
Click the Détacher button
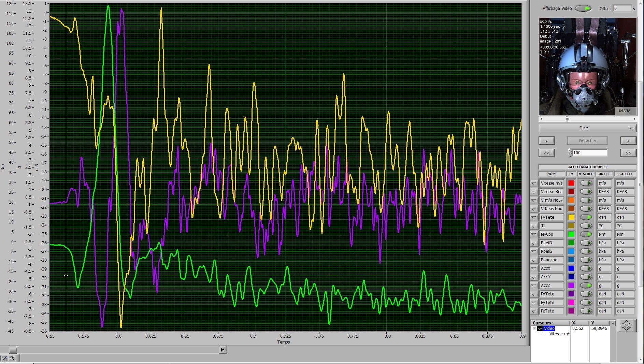[x=587, y=141]
